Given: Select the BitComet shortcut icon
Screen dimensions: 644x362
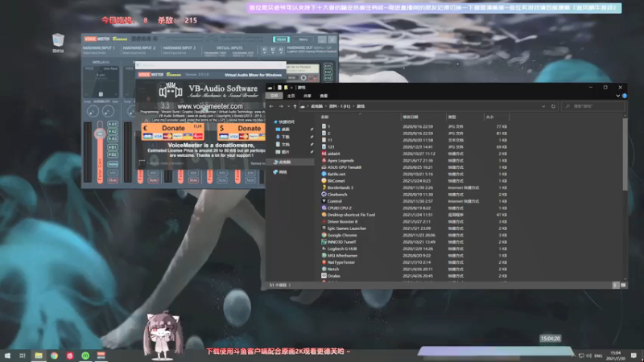Looking at the screenshot, I should (x=324, y=180).
